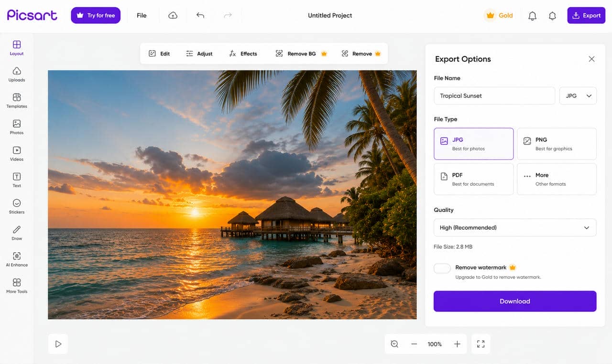The width and height of the screenshot is (612, 364).
Task: Open the Effects tool
Action: 243,54
